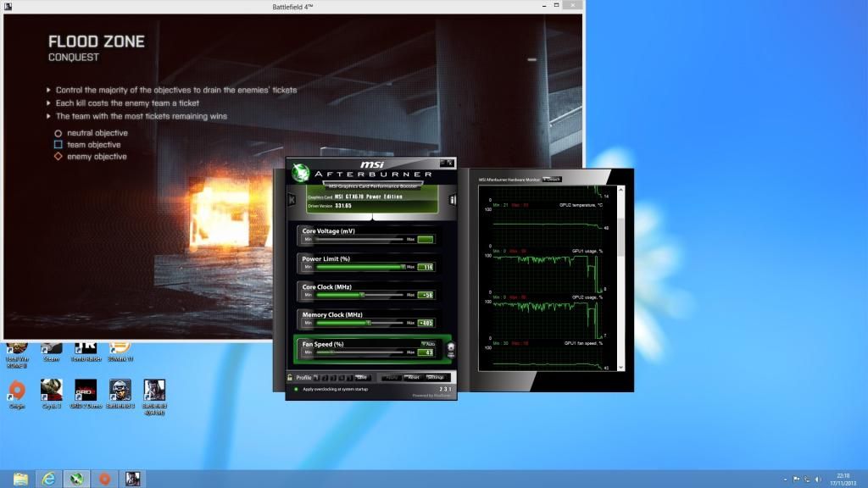Click the 'neutral objective' legend text
The height and width of the screenshot is (488, 868).
tap(97, 133)
